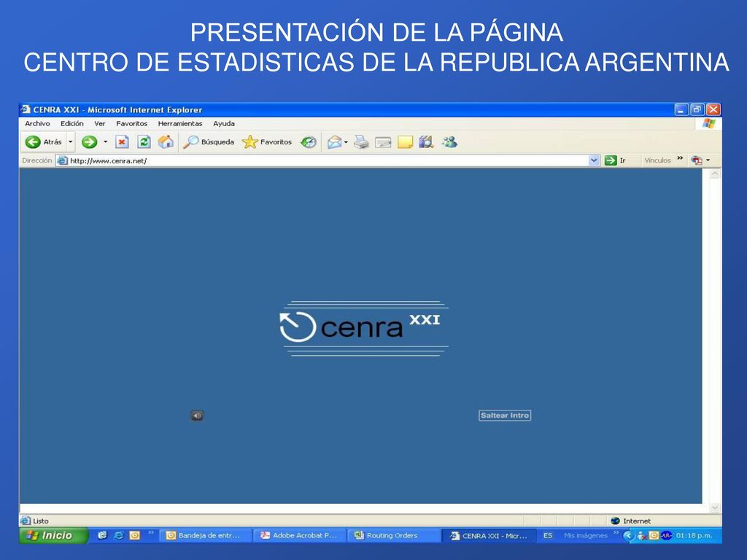Select the CENRA XXI - Micr... taskbar button

click(489, 536)
